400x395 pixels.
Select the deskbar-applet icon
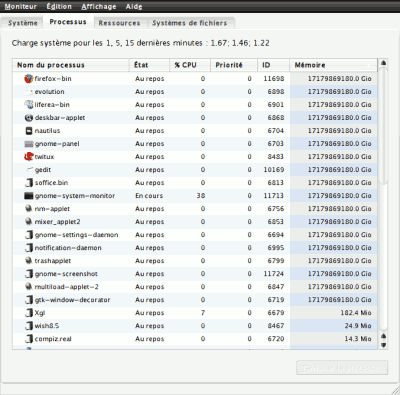point(29,118)
